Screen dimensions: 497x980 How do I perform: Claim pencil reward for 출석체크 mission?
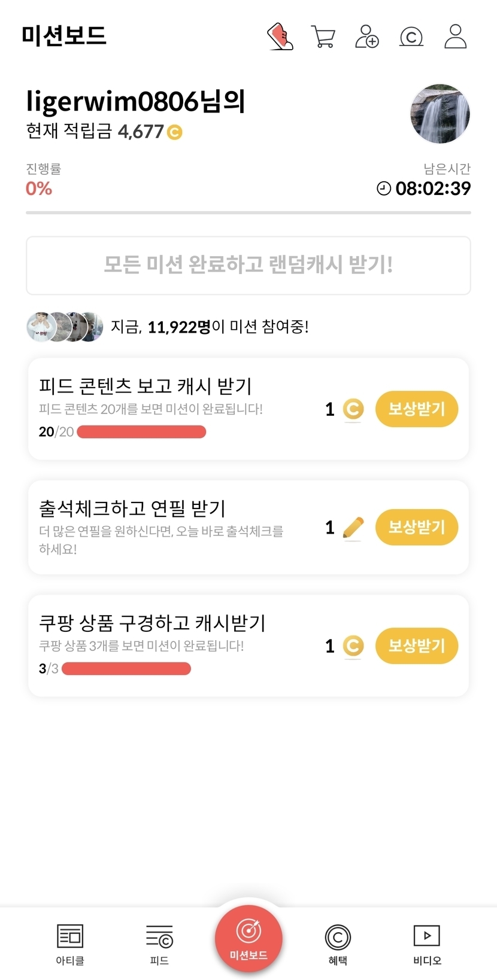tap(416, 527)
